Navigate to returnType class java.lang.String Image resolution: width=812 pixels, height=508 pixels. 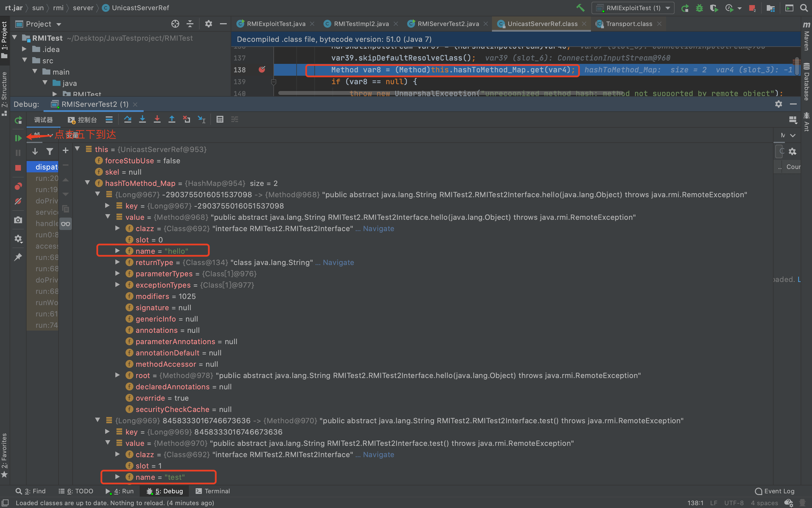coord(338,262)
